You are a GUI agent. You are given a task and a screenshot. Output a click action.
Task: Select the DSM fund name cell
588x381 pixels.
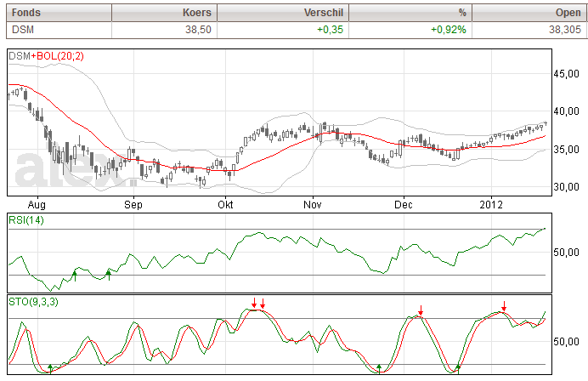point(59,30)
